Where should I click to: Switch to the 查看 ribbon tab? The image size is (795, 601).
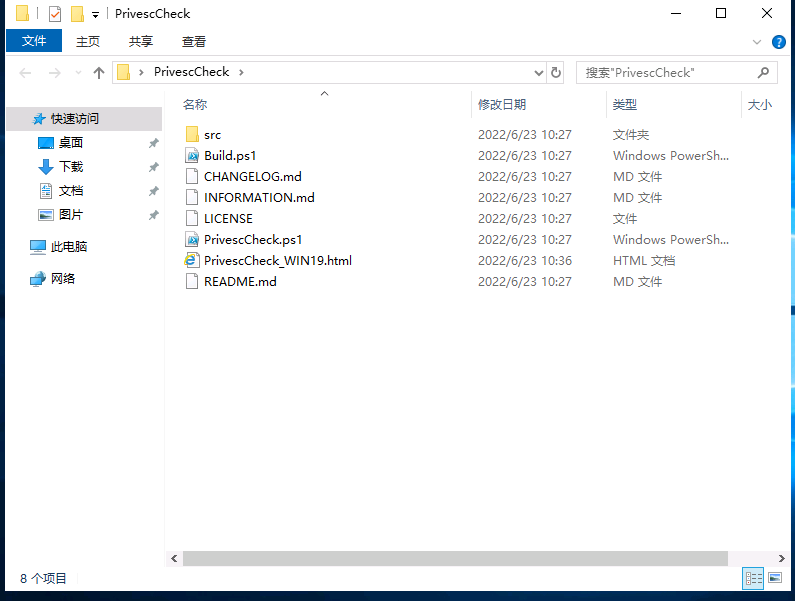tap(194, 41)
